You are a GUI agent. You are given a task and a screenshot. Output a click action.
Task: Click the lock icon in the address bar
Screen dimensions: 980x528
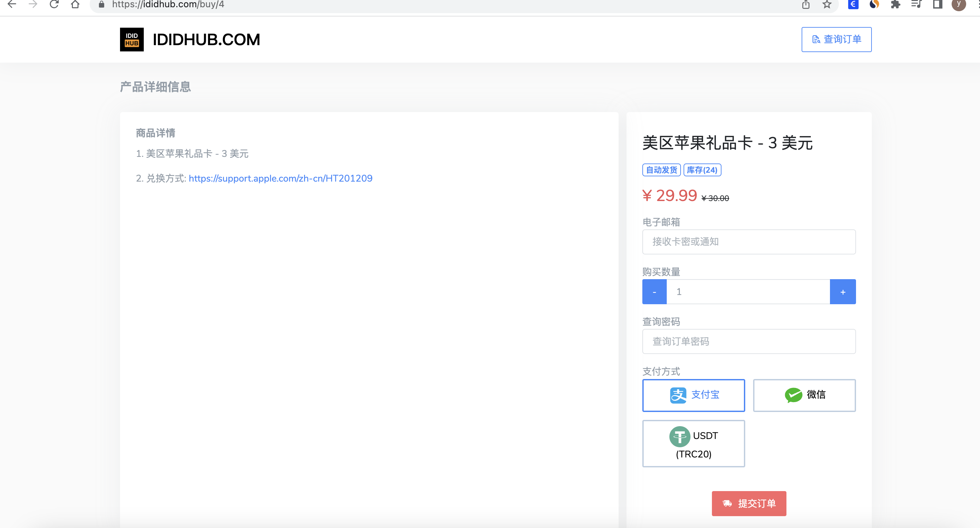tap(101, 4)
